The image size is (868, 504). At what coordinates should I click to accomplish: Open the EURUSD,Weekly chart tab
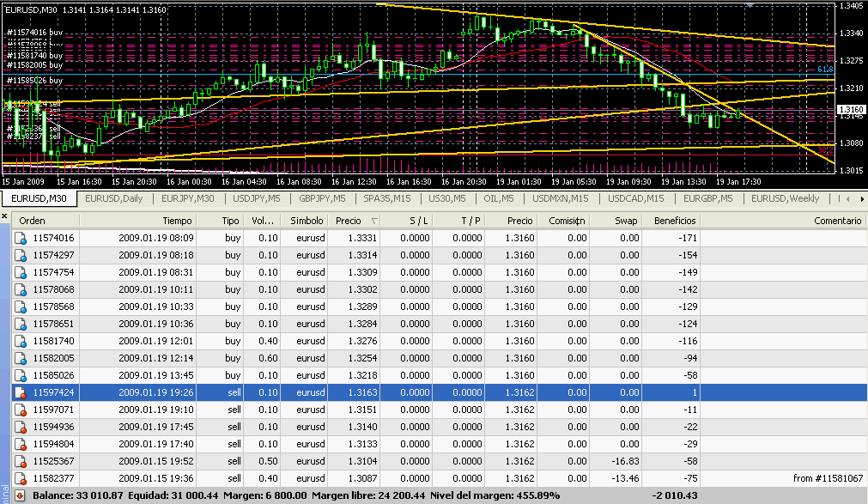785,198
